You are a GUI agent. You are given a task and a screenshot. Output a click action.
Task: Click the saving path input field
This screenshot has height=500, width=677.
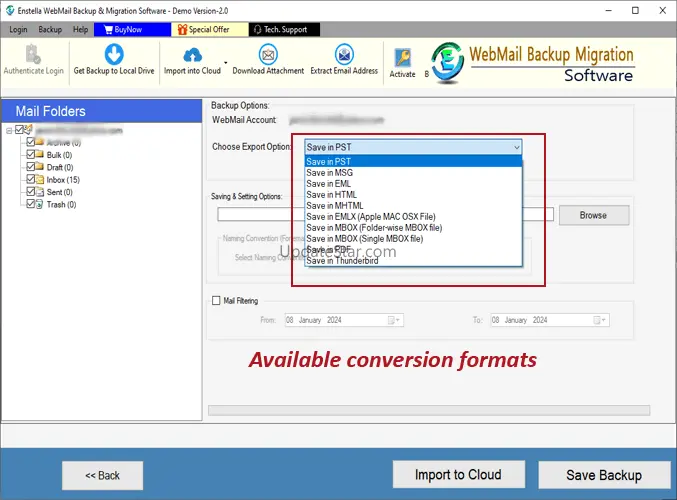(385, 215)
